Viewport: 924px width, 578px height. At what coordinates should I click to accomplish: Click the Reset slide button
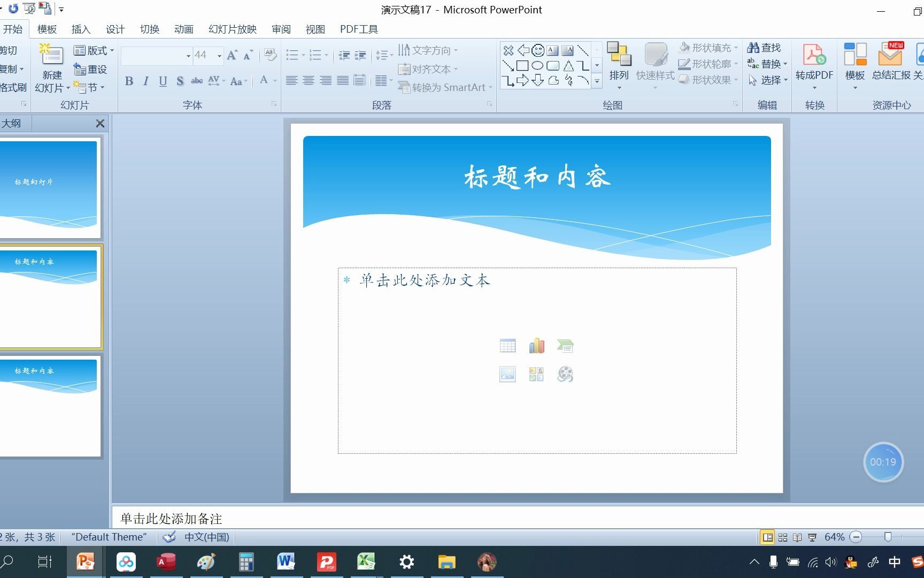tap(90, 69)
